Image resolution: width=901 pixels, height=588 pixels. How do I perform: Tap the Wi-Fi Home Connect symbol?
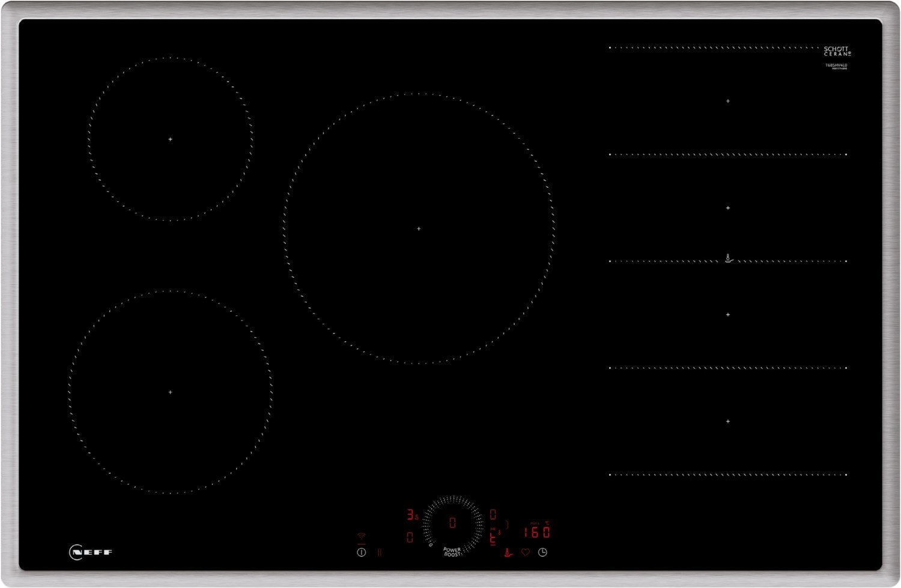[x=361, y=536]
